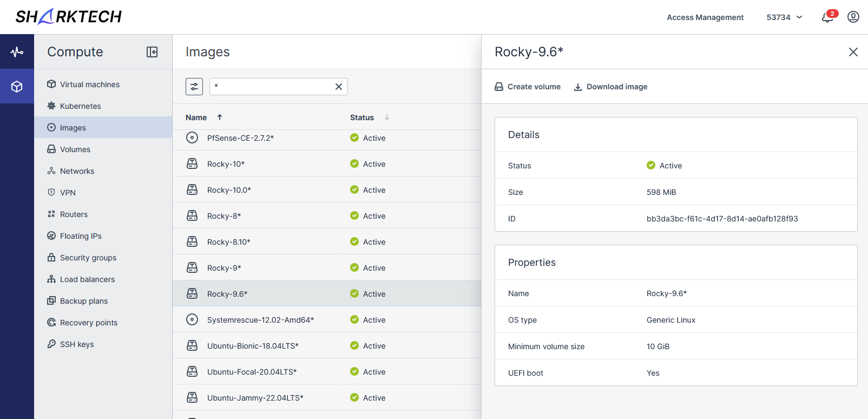Select the Systemrescue-12.02-Amd64* image row
Screen dimensions: 868x419
click(x=260, y=320)
